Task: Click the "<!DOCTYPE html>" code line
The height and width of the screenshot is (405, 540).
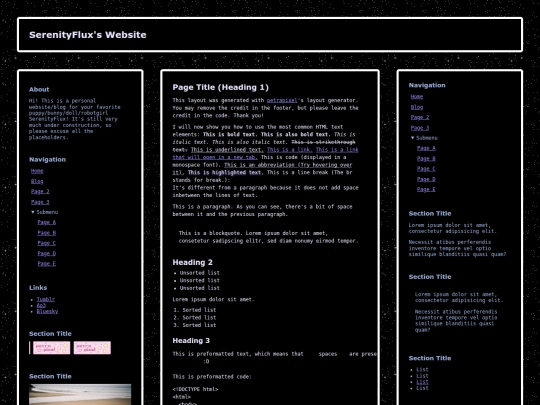Action: pos(195,389)
